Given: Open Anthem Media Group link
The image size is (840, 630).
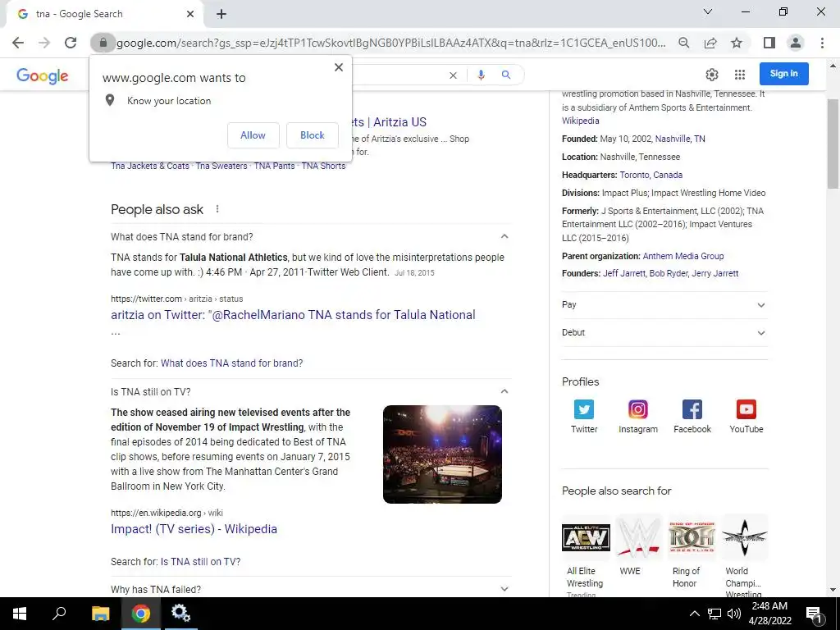Looking at the screenshot, I should point(683,256).
